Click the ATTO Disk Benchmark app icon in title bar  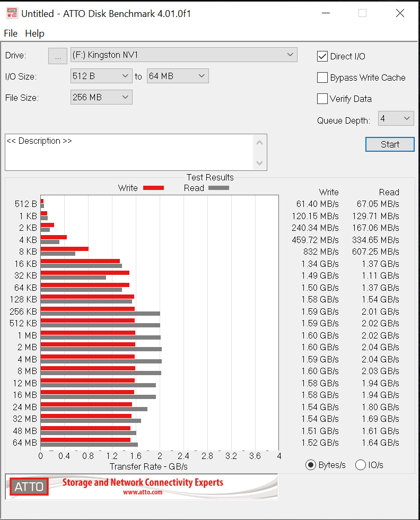coord(12,13)
